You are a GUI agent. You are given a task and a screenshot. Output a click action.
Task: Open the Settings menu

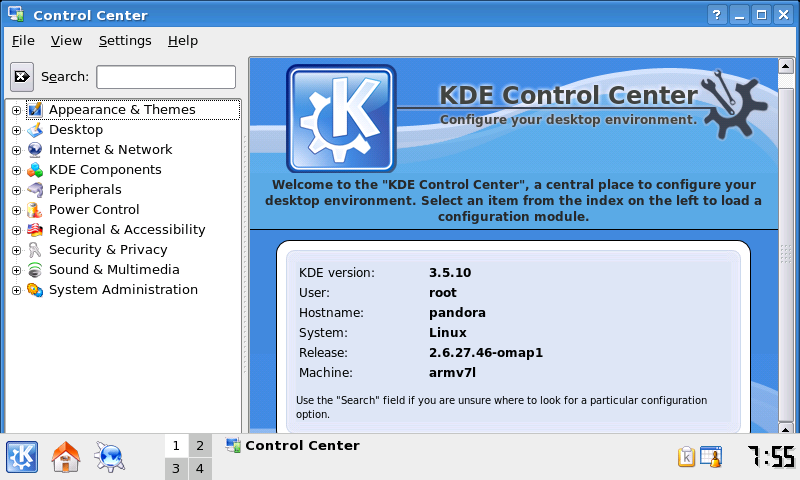click(125, 41)
